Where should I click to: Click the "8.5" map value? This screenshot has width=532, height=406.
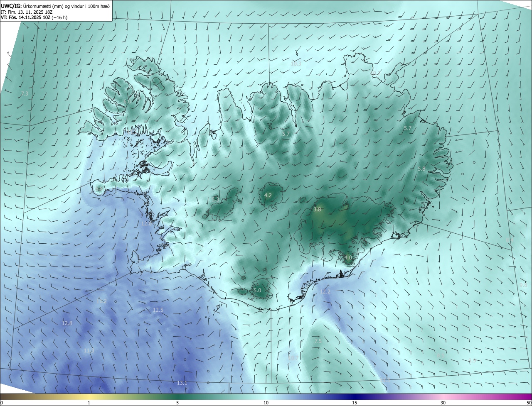[x=441, y=355]
